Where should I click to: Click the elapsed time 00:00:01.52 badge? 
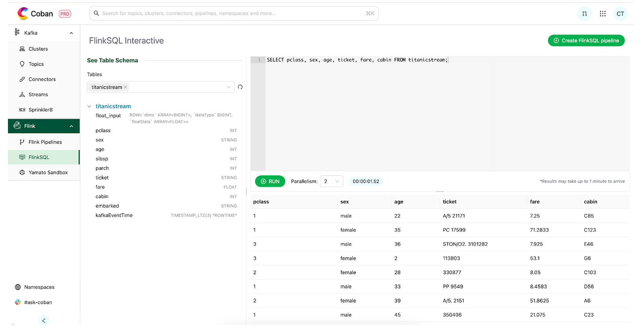tap(366, 181)
